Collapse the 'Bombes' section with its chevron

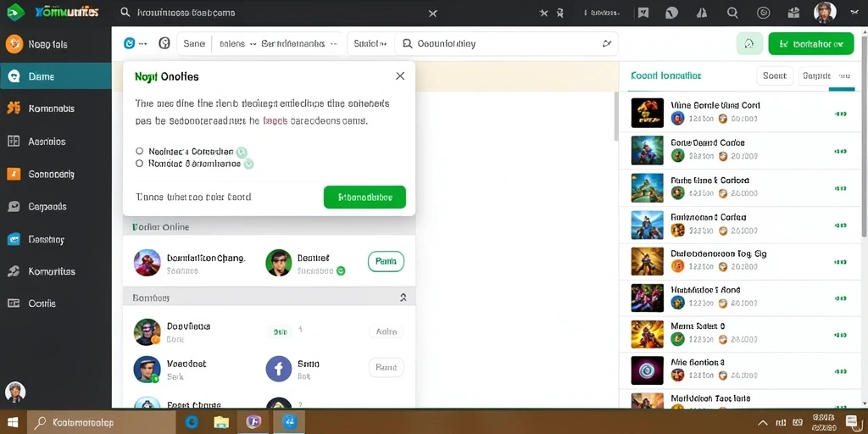pos(403,298)
